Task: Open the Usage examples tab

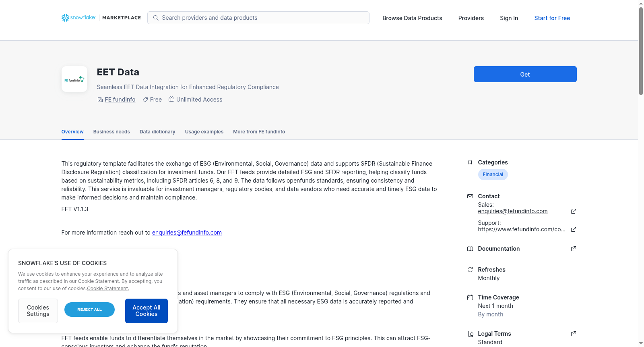Action: (x=204, y=132)
